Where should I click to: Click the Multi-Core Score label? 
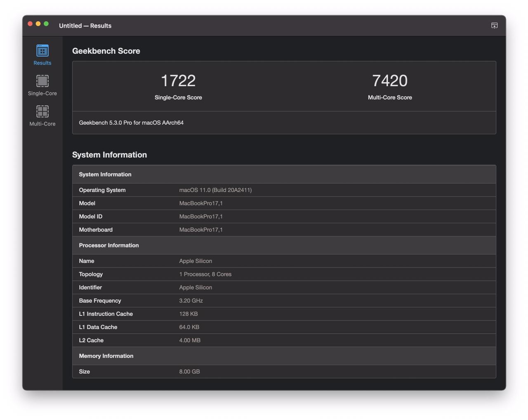click(x=390, y=97)
